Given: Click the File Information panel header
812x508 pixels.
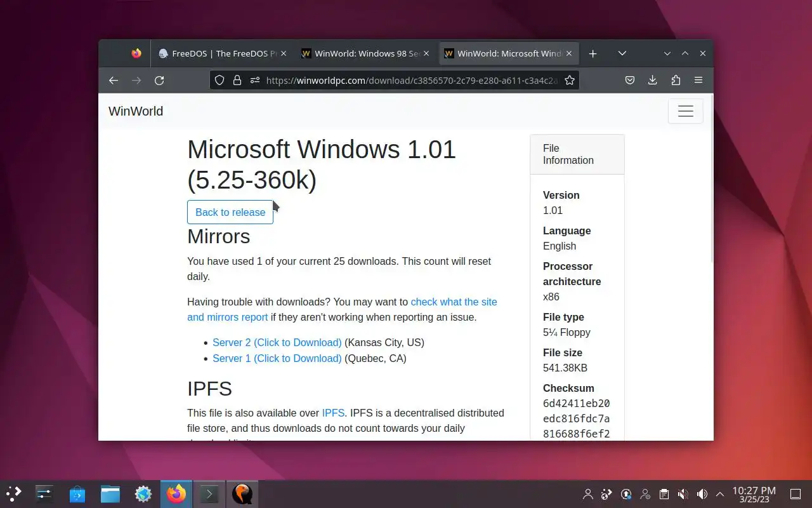Looking at the screenshot, I should [x=577, y=154].
